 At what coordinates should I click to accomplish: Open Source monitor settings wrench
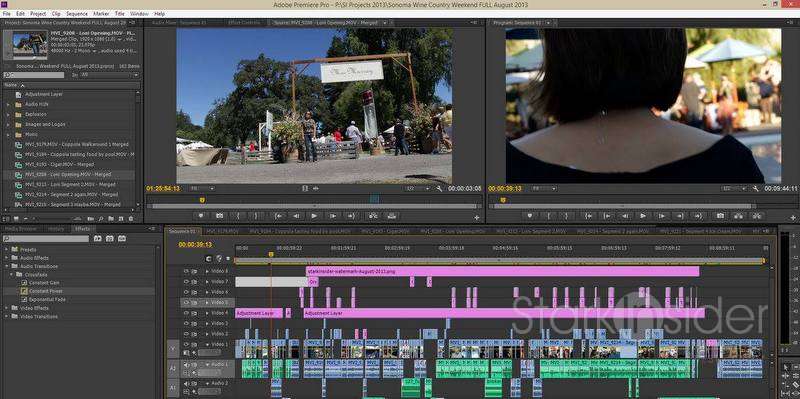(439, 189)
